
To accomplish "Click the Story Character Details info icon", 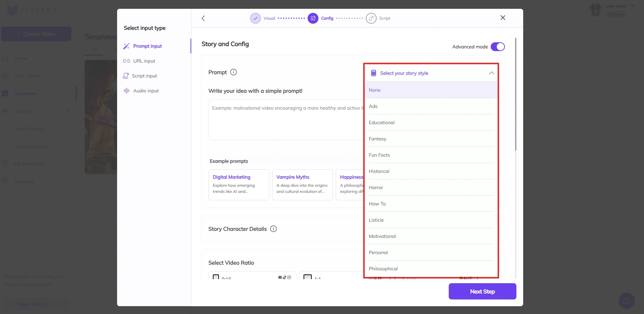I will point(273,229).
